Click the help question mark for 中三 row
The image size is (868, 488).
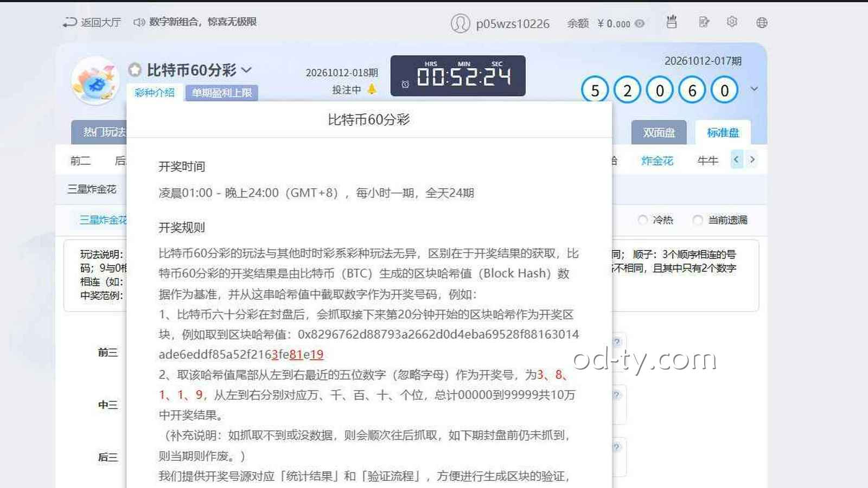pos(616,394)
